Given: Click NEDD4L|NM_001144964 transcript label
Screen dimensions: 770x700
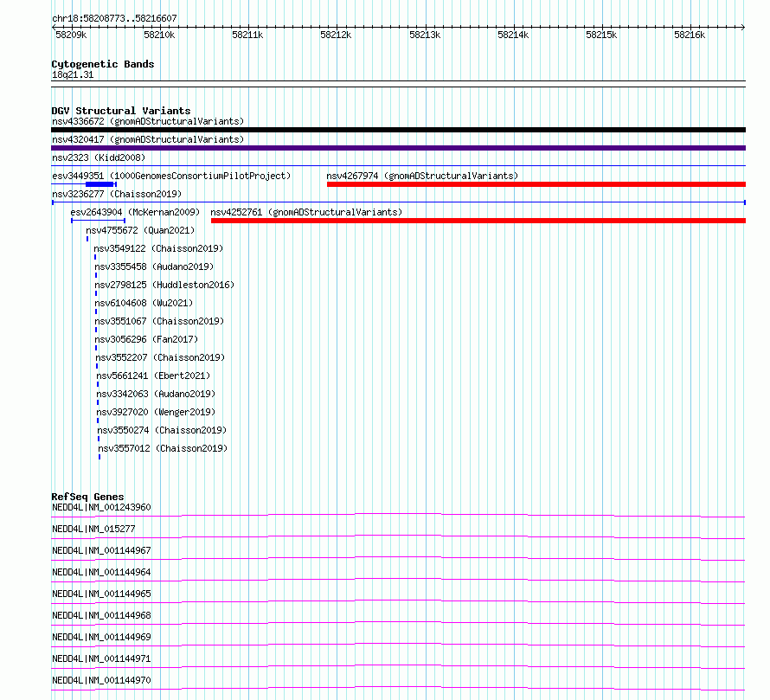Looking at the screenshot, I should [101, 572].
